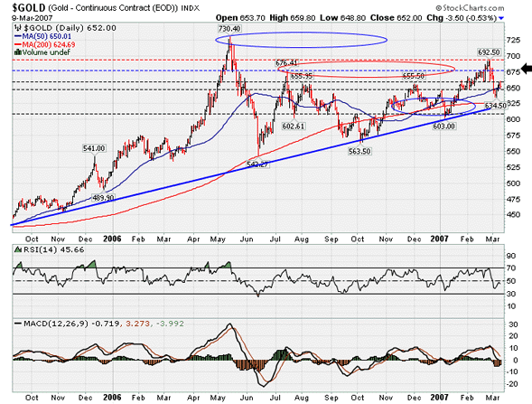Click the 634.50 price annotation

(x=496, y=106)
